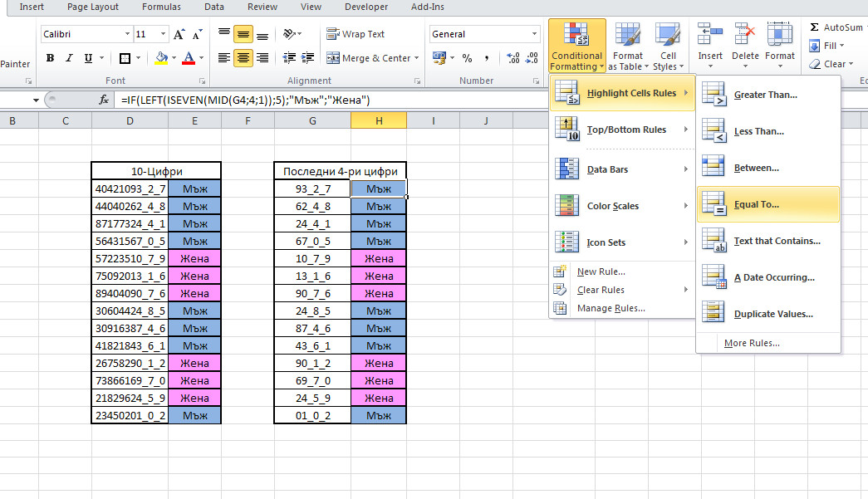
Task: Click Decrease Indent icon
Action: 289,58
